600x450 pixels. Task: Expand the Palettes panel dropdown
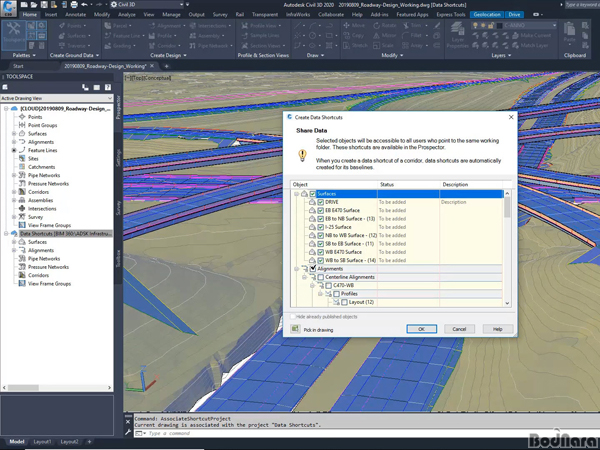coord(24,55)
